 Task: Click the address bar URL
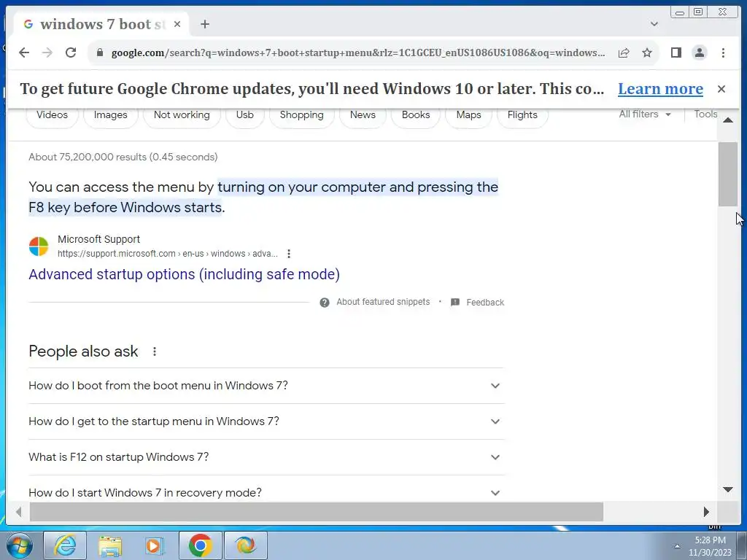(358, 52)
